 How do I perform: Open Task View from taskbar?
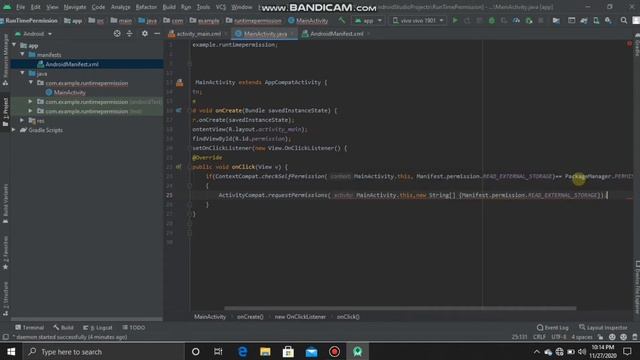218,351
